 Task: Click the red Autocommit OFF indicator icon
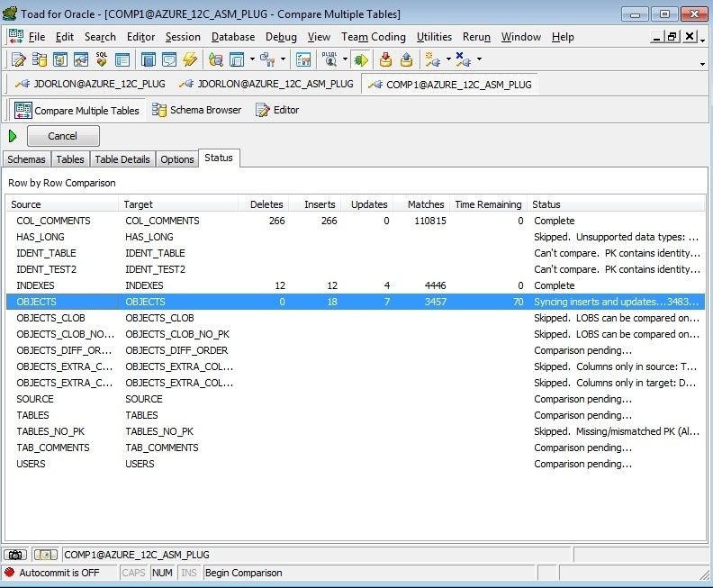(x=10, y=572)
